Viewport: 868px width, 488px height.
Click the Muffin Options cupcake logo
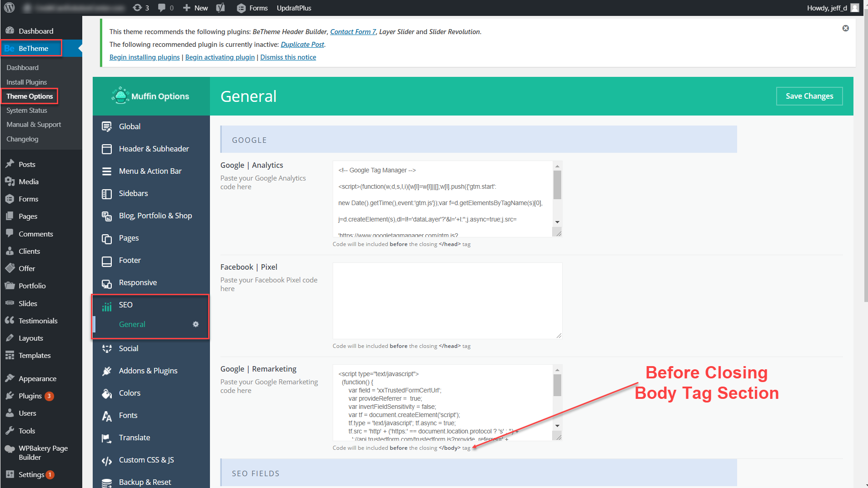tap(120, 96)
